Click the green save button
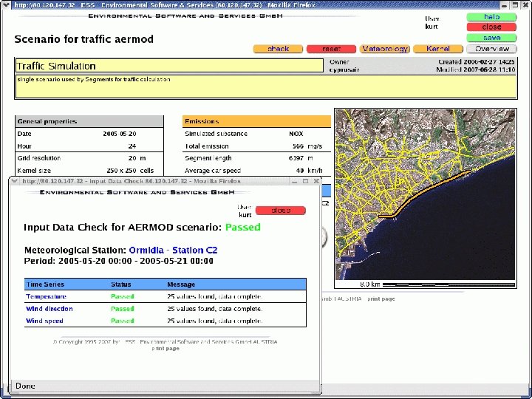This screenshot has height=399, width=532. click(491, 38)
